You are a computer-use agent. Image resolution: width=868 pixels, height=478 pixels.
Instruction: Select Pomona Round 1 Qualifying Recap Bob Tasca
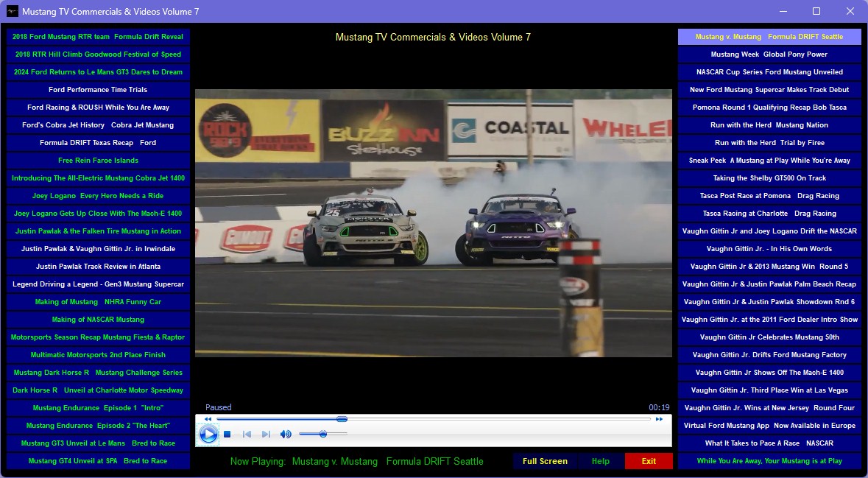point(769,108)
